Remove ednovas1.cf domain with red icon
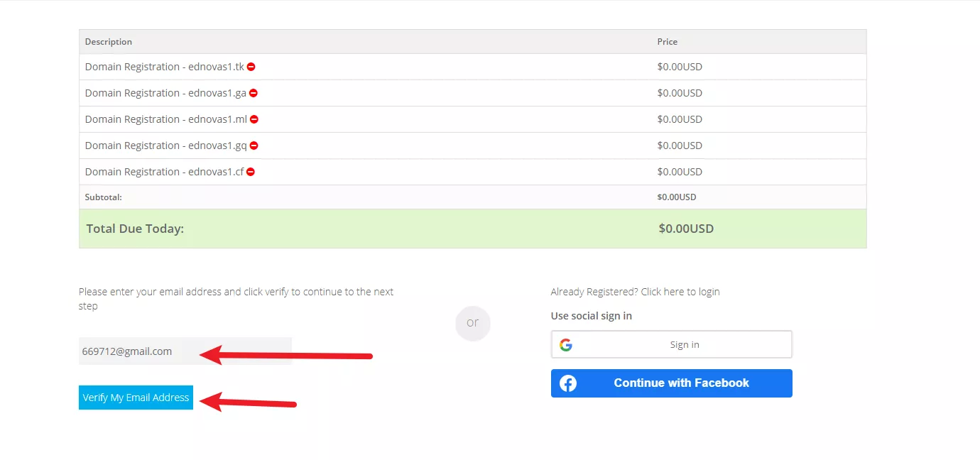The width and height of the screenshot is (980, 460). click(251, 172)
